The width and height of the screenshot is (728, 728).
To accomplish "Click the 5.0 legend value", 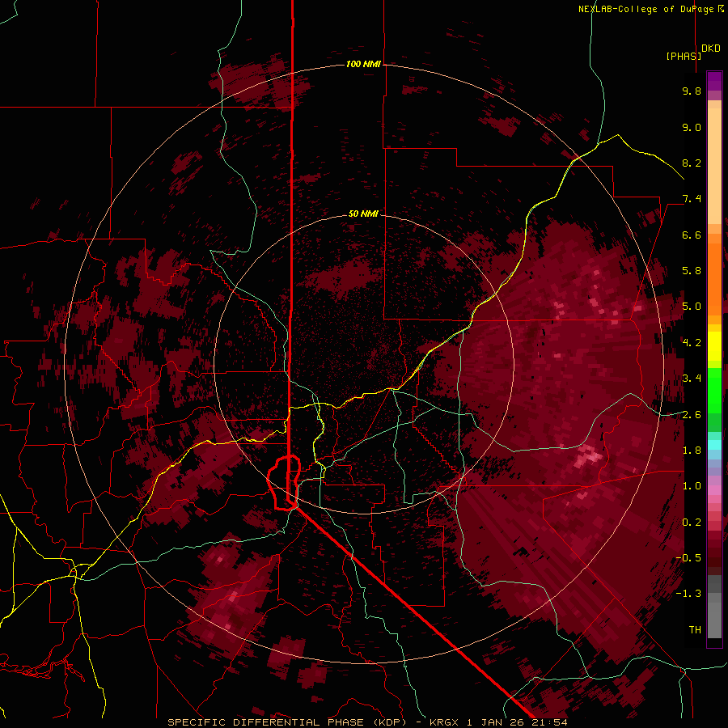I will 692,307.
